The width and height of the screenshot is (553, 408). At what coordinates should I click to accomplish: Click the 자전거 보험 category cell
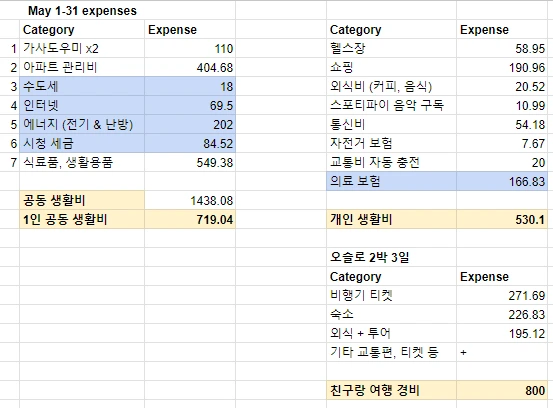click(x=391, y=144)
